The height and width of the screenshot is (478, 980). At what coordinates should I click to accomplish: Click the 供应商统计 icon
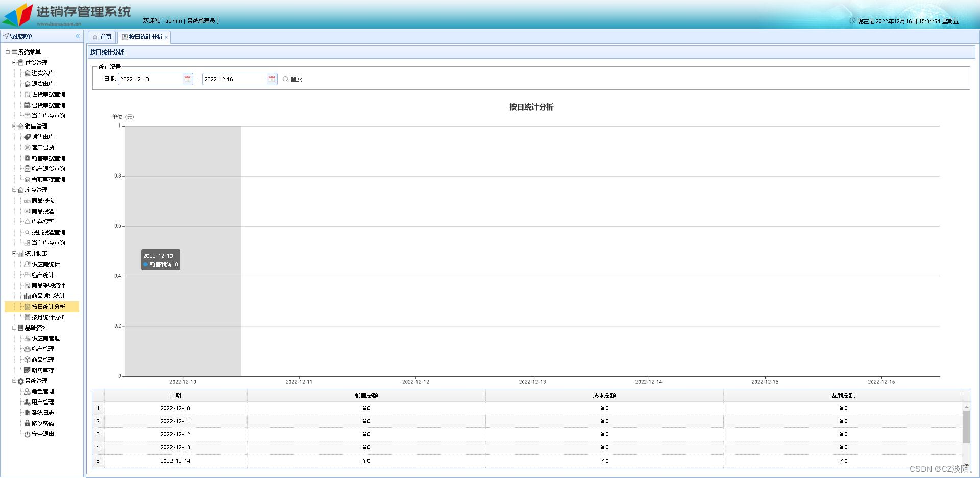(28, 264)
